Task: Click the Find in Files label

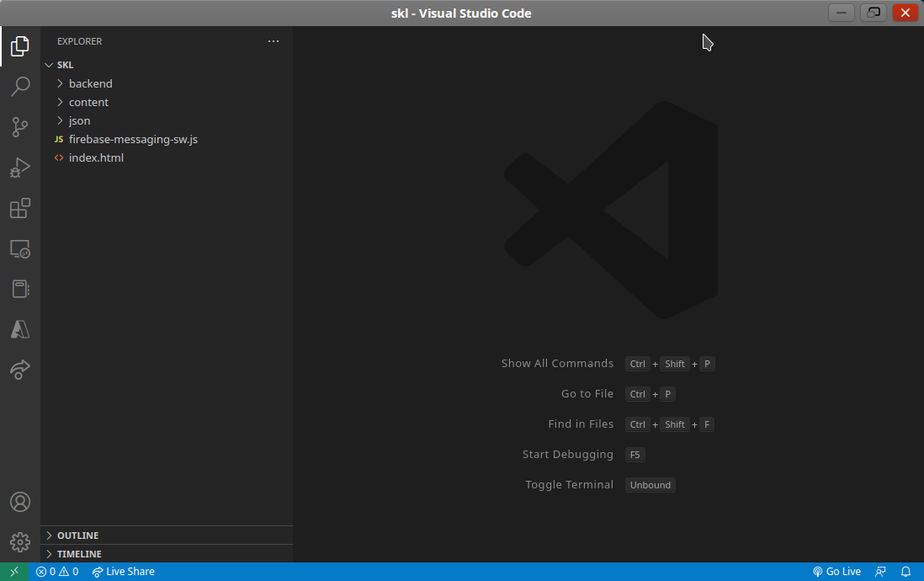Action: click(581, 424)
